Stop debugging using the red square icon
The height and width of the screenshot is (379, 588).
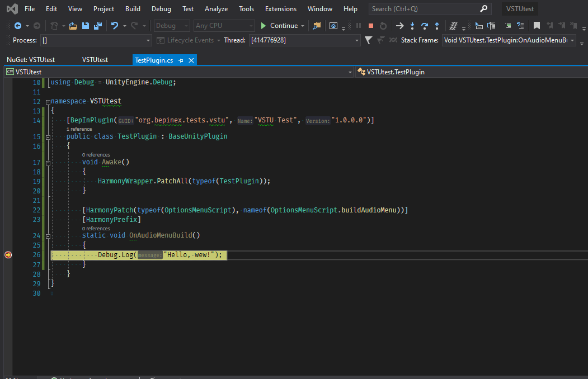click(x=370, y=26)
